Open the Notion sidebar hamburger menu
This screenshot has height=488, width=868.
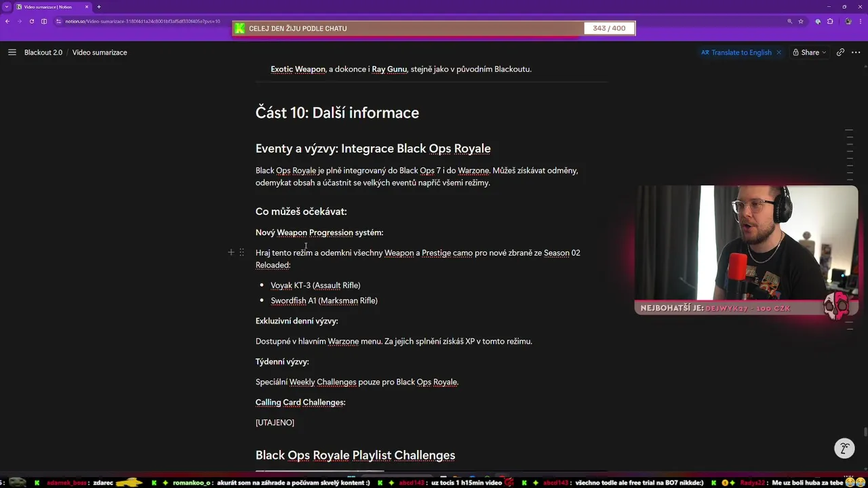(12, 52)
